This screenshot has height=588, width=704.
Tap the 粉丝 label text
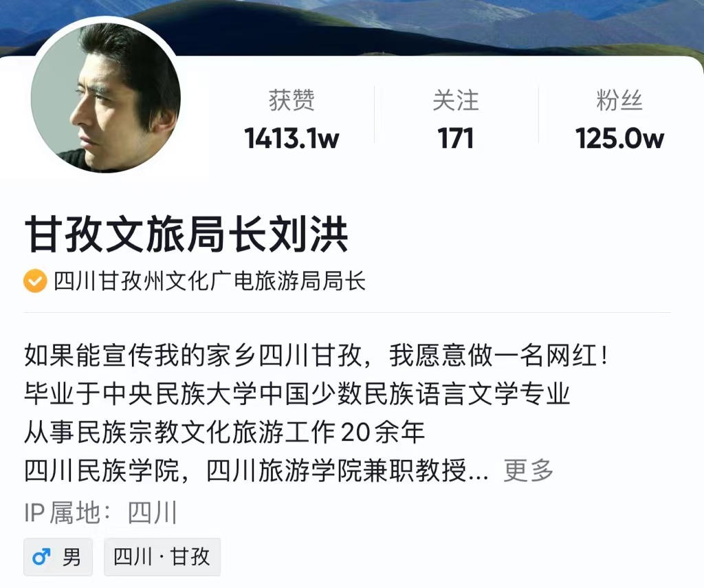pos(619,100)
